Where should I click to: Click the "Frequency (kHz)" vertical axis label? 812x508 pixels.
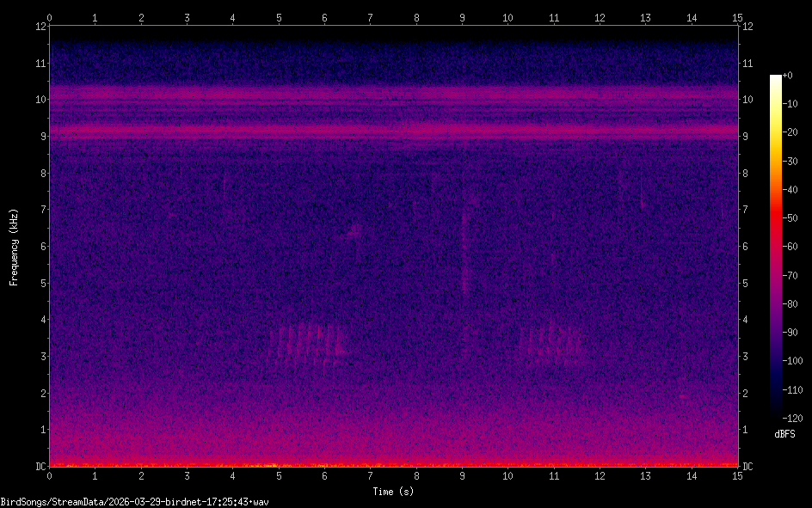point(14,247)
